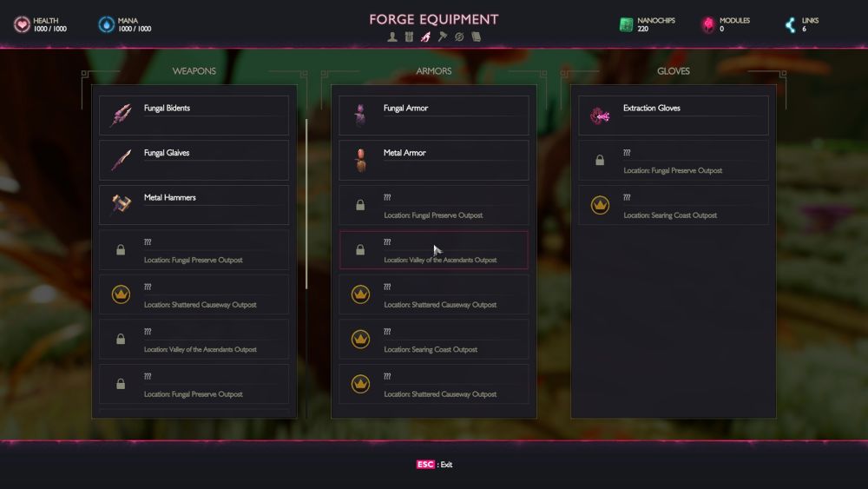868x489 pixels.
Task: Click the weapons list scrollbar
Action: (306, 203)
